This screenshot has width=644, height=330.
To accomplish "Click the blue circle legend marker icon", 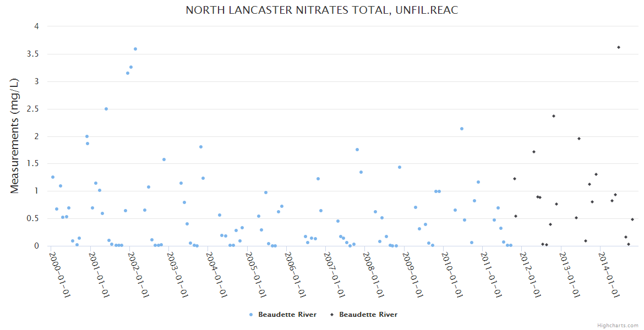I will coord(251,315).
